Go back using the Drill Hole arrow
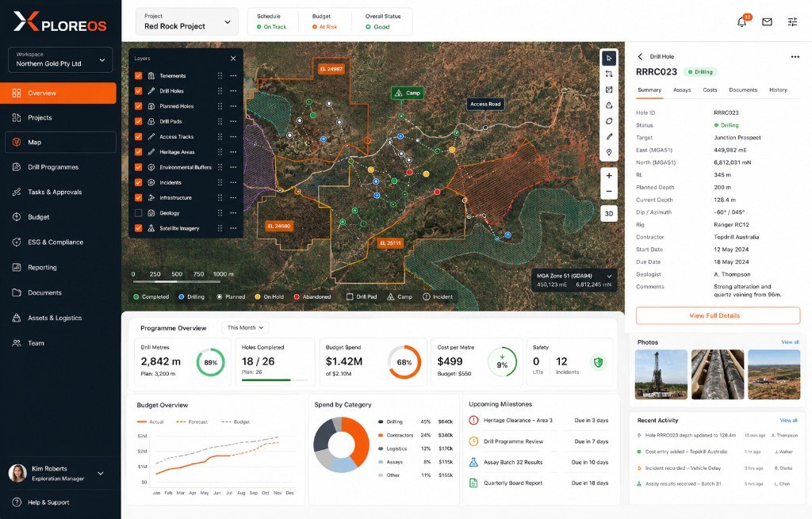 coord(640,56)
